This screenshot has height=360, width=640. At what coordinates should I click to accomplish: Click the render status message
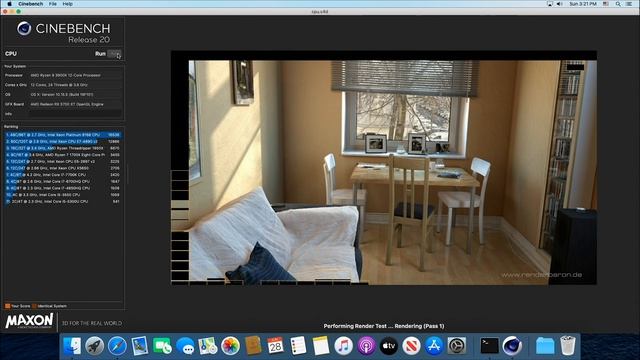coord(384,326)
